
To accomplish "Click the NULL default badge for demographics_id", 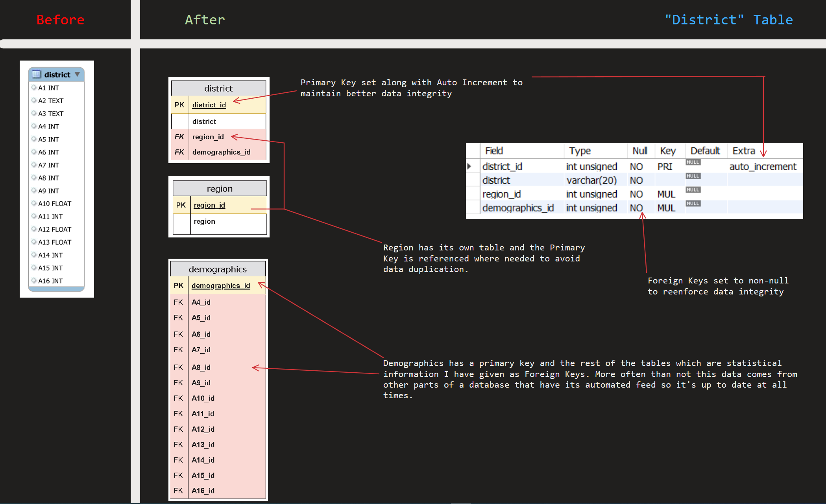I will [693, 203].
